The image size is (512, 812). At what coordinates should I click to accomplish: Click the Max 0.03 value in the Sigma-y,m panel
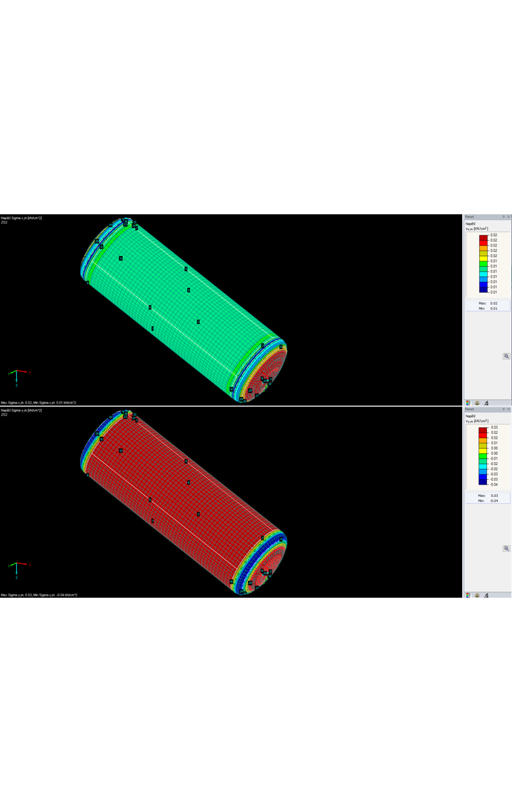(493, 495)
